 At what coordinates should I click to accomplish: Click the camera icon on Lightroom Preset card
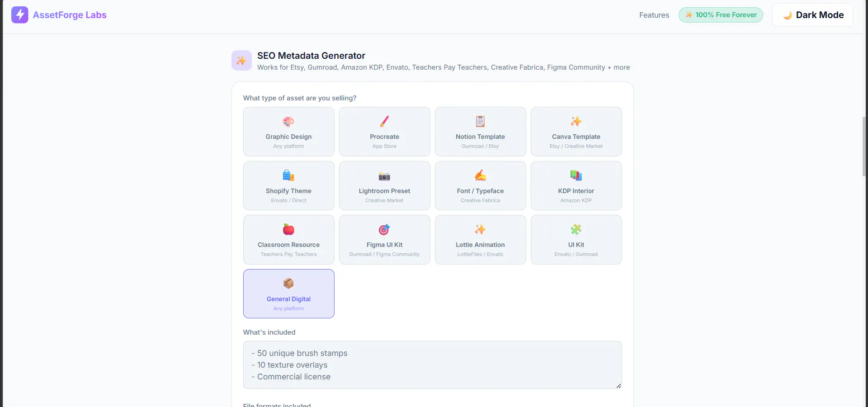[384, 175]
